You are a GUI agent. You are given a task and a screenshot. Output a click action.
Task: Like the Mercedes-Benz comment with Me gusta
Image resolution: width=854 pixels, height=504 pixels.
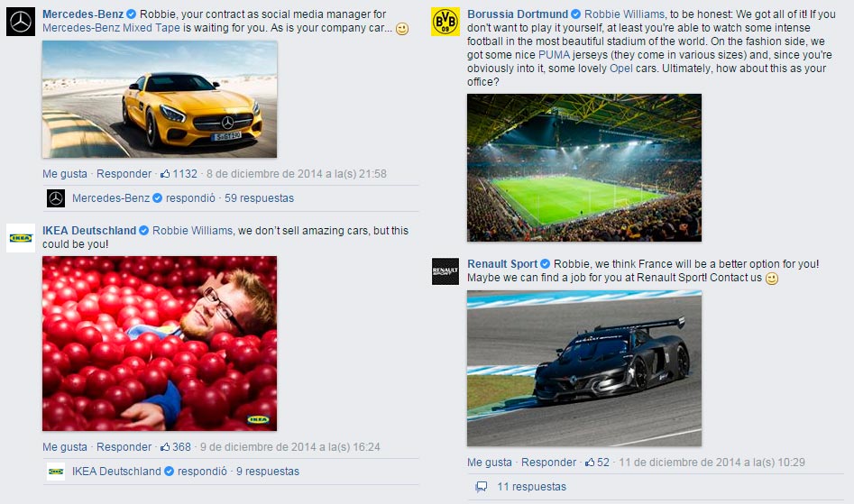(x=65, y=174)
